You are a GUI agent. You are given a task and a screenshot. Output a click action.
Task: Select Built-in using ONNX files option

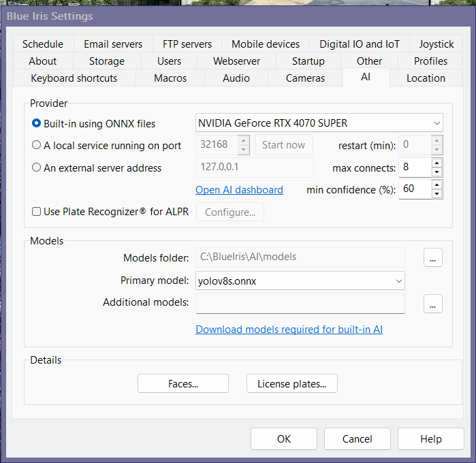37,124
